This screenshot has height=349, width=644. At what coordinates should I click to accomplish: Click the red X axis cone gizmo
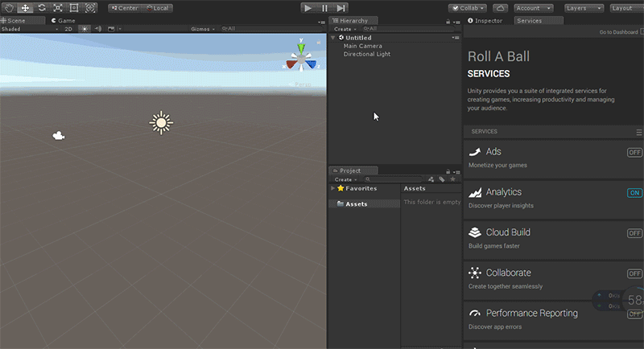291,64
